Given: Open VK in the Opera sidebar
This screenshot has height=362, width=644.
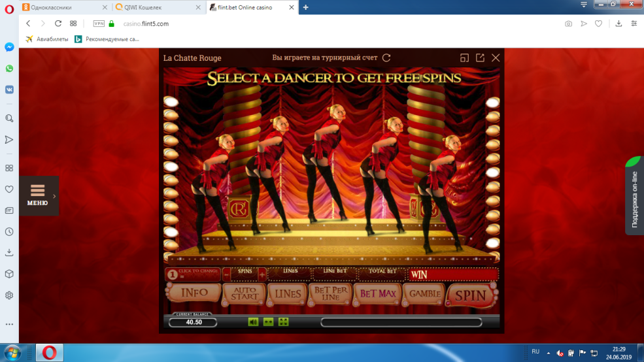Looking at the screenshot, I should click(9, 90).
